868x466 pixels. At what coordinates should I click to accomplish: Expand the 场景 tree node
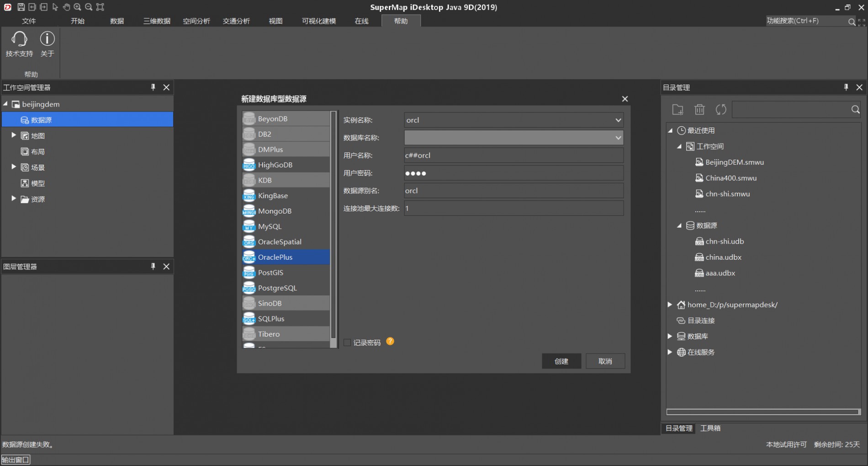click(x=14, y=167)
